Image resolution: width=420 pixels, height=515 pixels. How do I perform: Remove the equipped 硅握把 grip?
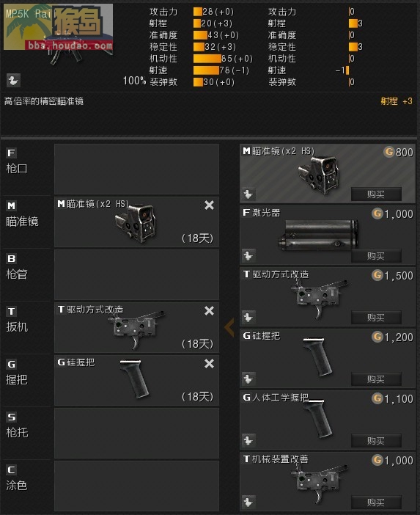pos(209,364)
